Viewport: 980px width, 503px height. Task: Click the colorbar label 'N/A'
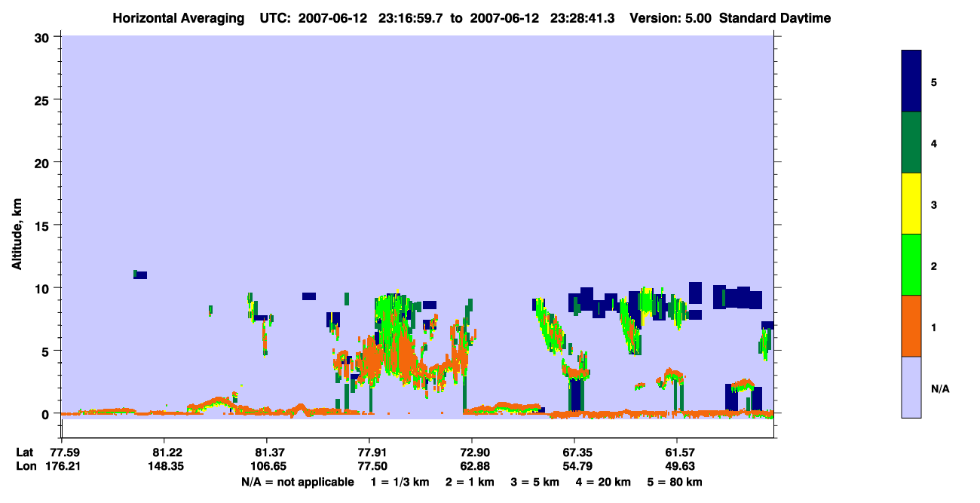940,388
